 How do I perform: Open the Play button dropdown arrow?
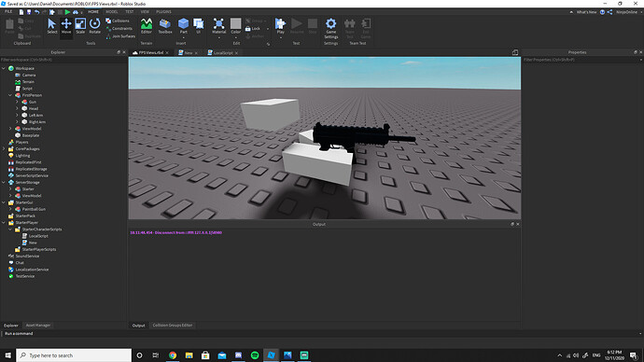click(x=281, y=37)
